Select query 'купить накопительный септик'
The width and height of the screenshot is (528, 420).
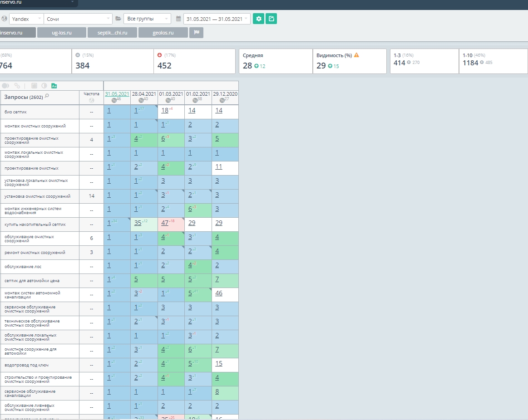coord(35,225)
